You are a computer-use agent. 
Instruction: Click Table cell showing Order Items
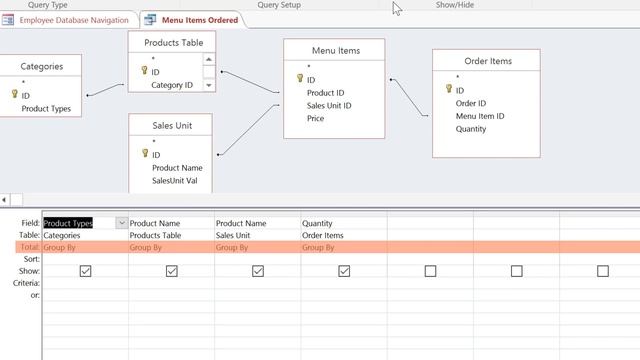point(344,235)
